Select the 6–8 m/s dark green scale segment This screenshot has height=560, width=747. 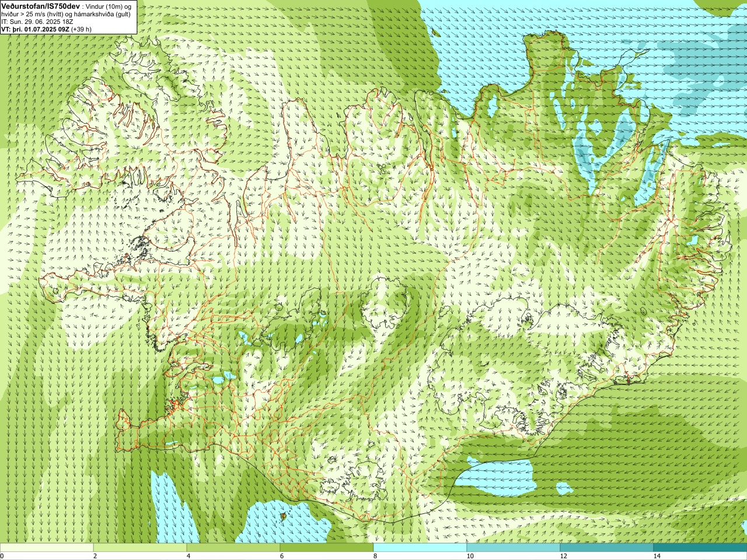click(327, 548)
